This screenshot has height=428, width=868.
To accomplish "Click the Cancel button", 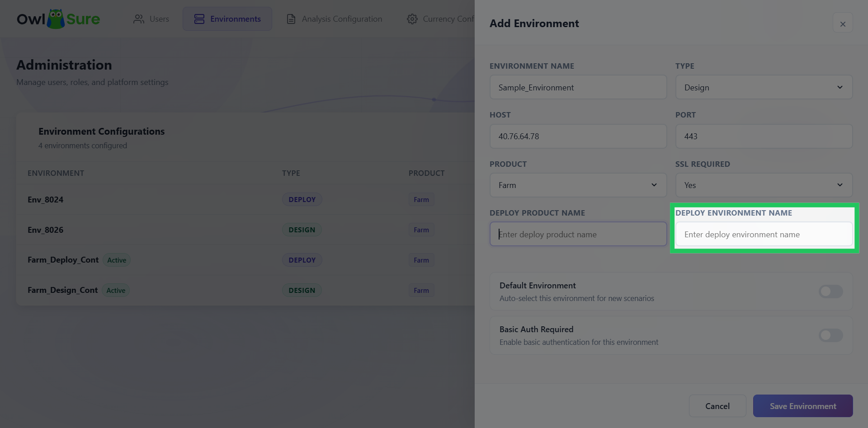I will [717, 406].
